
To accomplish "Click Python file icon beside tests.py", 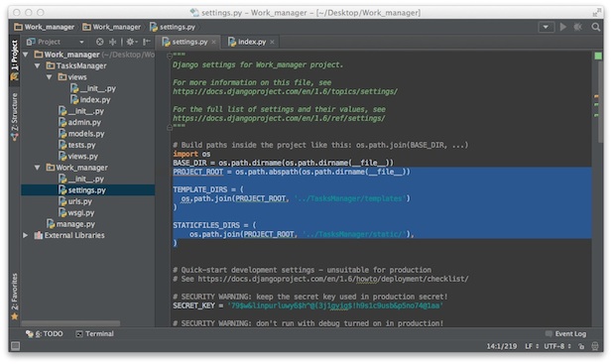I will coord(62,145).
